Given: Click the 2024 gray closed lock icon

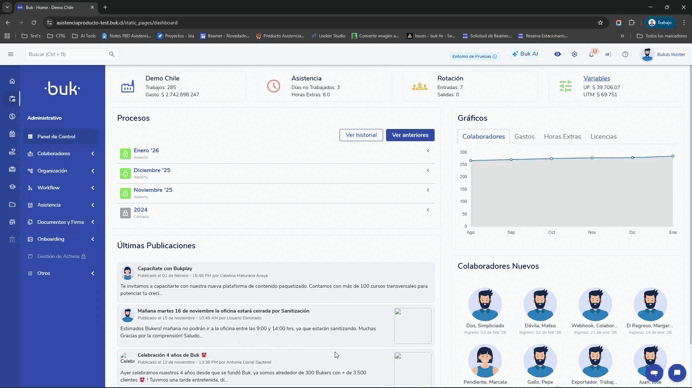Looking at the screenshot, I should pos(125,213).
